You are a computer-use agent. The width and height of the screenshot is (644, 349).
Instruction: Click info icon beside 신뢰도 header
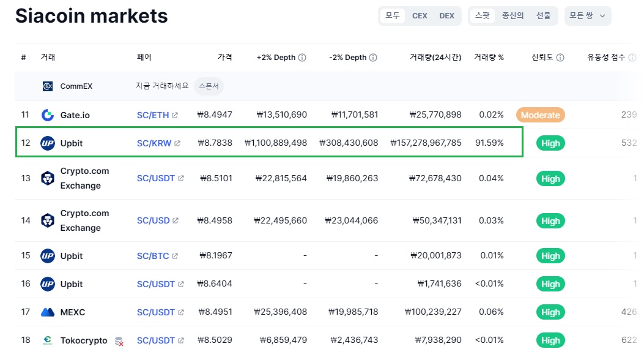tap(560, 58)
